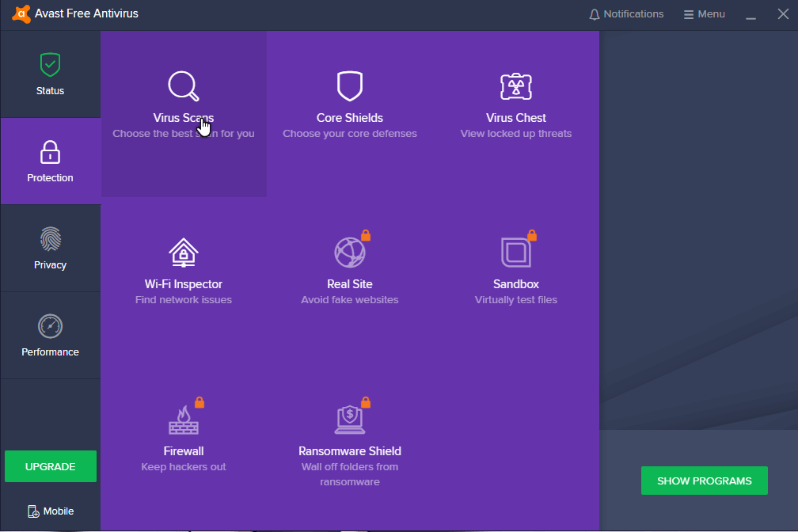Launch the Wi-Fi Inspector house icon
798x532 pixels.
point(183,253)
